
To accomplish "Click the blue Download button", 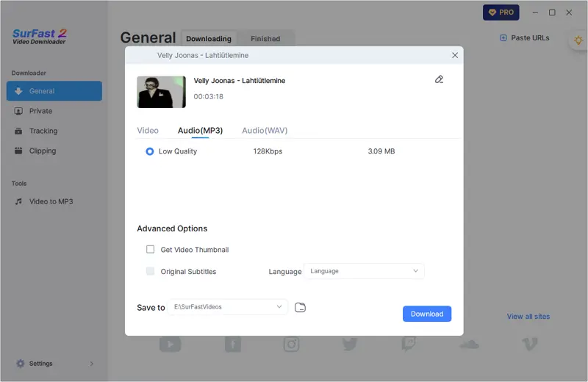I will coord(427,314).
